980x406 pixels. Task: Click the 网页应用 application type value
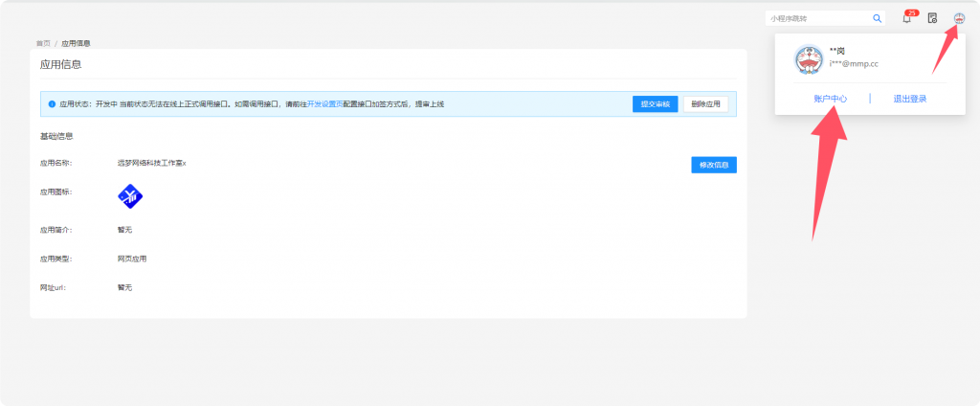coord(132,259)
